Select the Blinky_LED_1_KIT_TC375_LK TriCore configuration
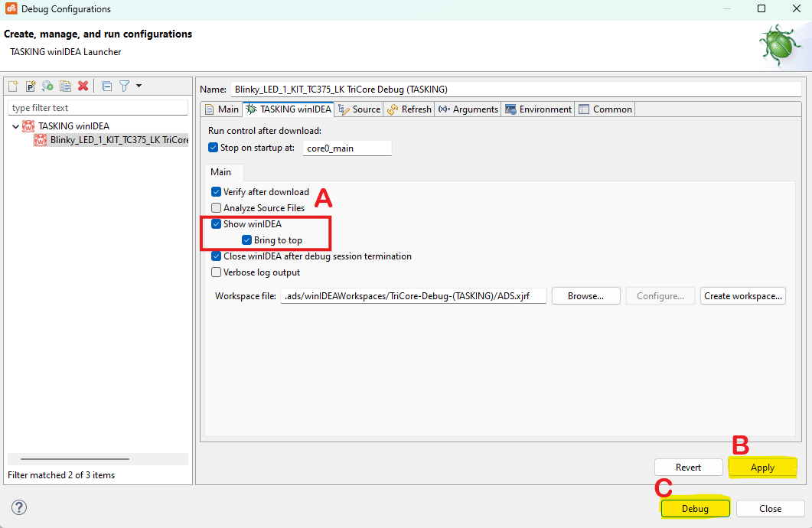The height and width of the screenshot is (528, 812). pos(111,139)
